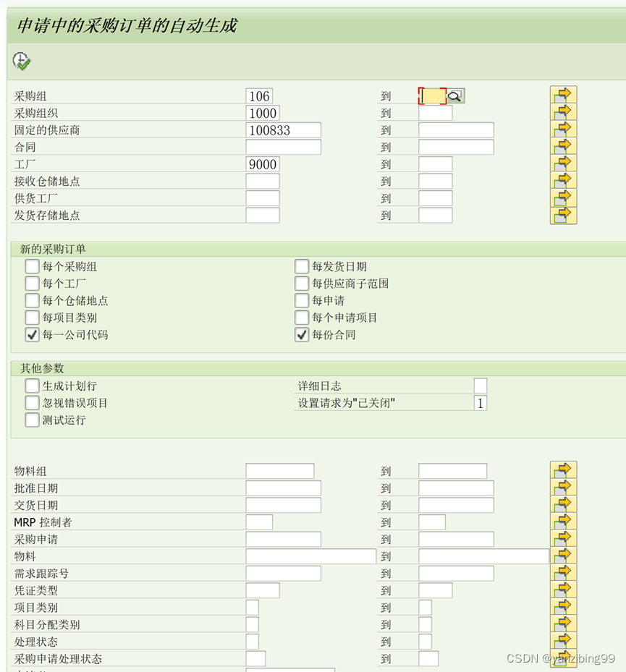Image resolution: width=626 pixels, height=672 pixels.
Task: Check the 每申请 checkbox
Action: coord(302,300)
